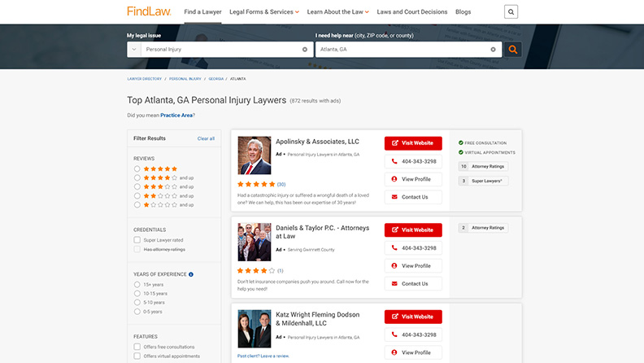Image resolution: width=644 pixels, height=363 pixels.
Task: Open Apolinsky & Associates, LLC listing title
Action: [317, 142]
